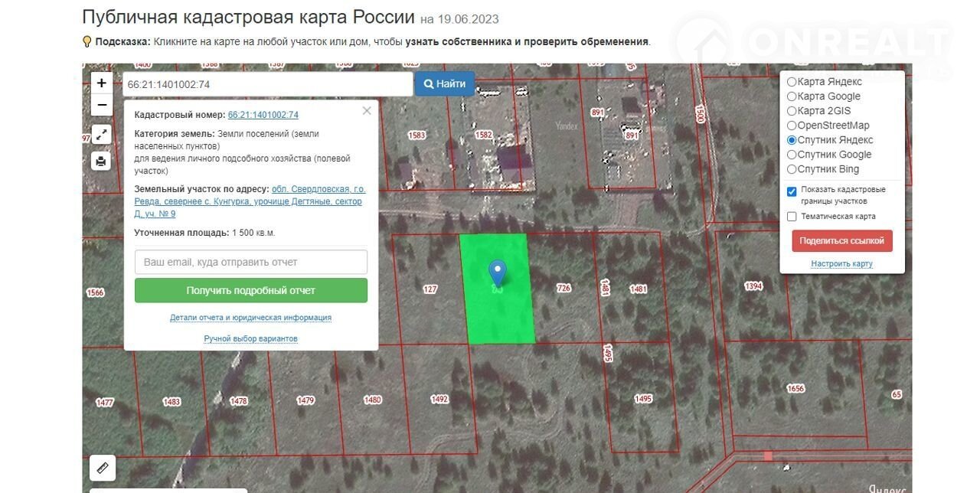Focus the email input field
This screenshot has height=493, width=980.
[x=251, y=262]
